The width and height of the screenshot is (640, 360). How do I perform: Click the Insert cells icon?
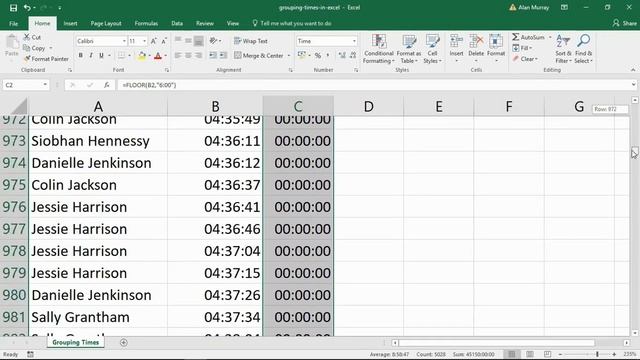pos(456,42)
